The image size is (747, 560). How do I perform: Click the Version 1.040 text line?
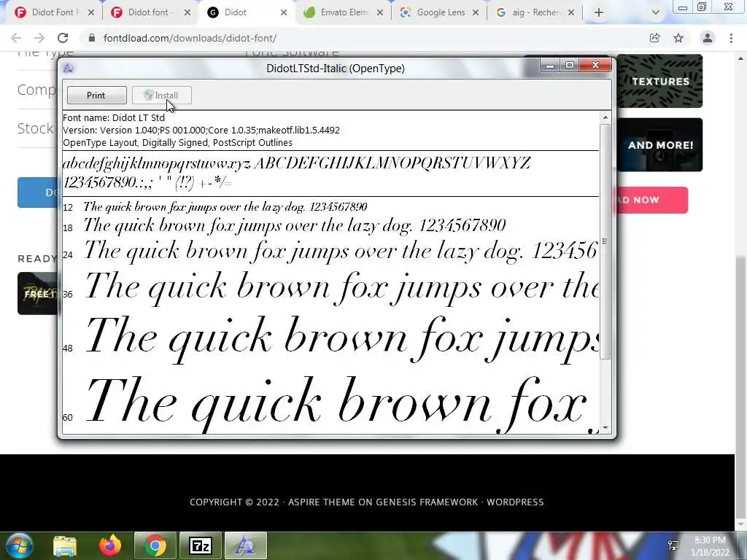click(201, 130)
